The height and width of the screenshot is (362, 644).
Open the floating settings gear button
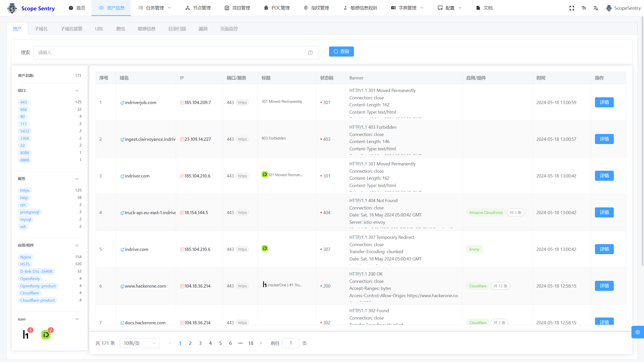click(x=637, y=332)
